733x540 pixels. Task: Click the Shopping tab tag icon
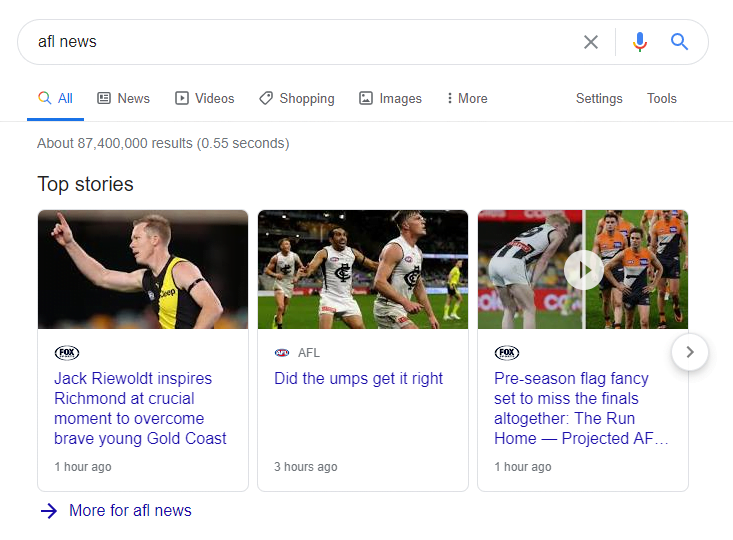(266, 98)
